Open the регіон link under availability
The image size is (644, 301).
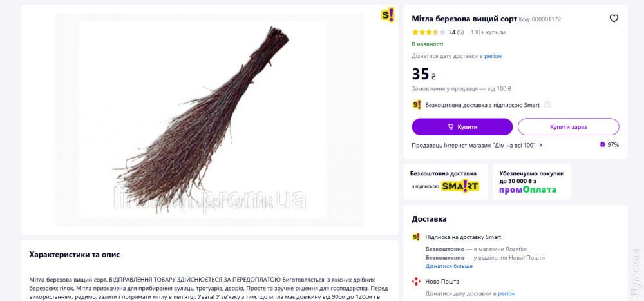493,56
